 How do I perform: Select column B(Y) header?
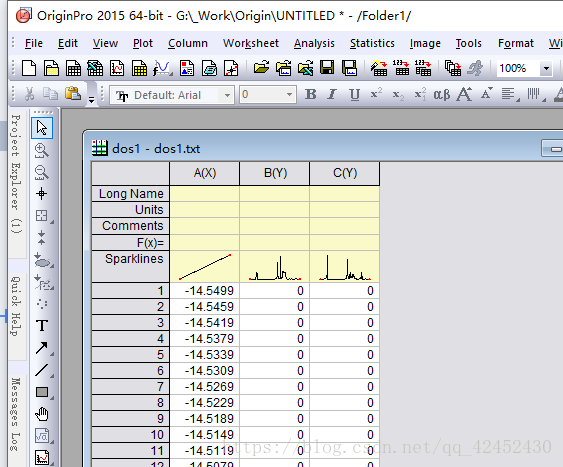[x=275, y=173]
